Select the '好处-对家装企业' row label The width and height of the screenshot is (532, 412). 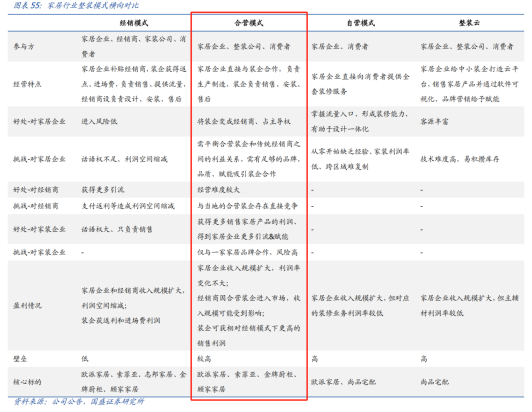point(39,229)
